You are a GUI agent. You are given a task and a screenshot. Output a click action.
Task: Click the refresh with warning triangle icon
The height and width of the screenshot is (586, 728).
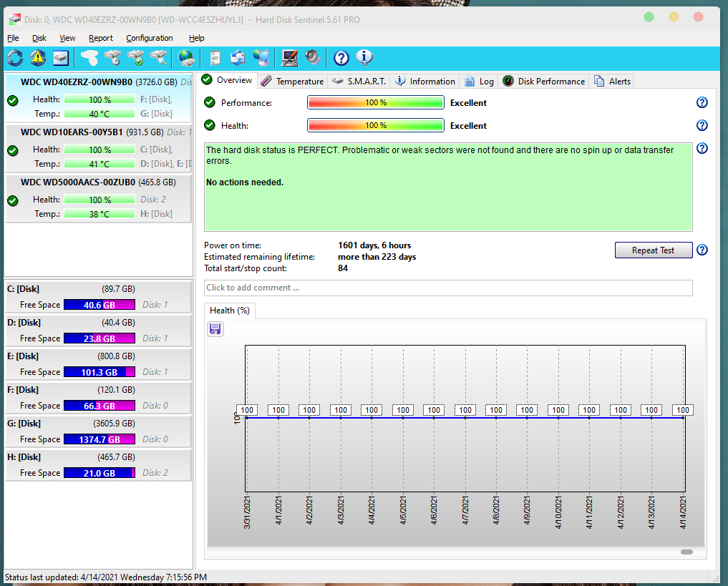tap(38, 58)
